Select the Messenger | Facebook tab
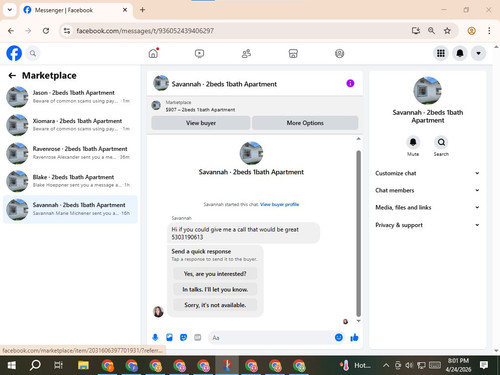 (x=76, y=10)
